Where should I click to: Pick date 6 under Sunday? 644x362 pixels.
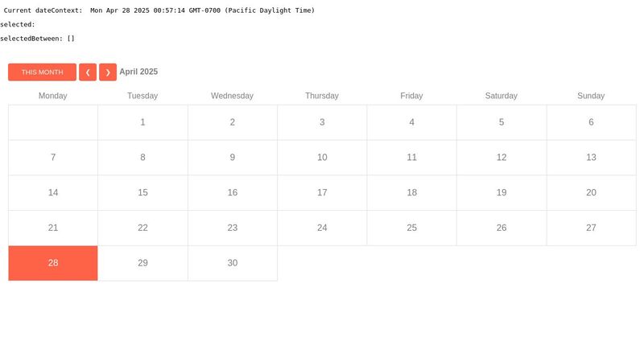(591, 122)
